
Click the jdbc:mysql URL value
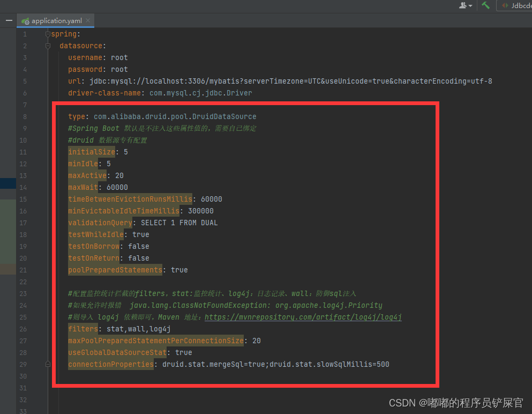click(x=291, y=81)
